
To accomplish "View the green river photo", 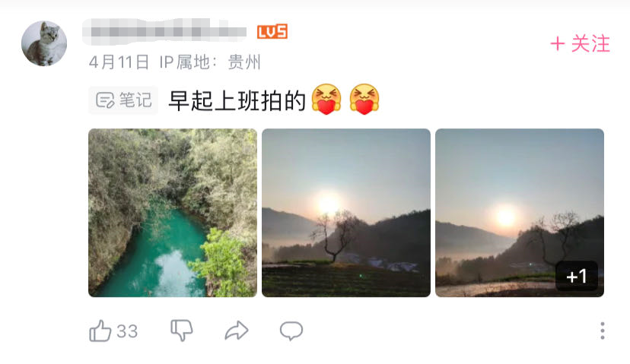I will 173,213.
